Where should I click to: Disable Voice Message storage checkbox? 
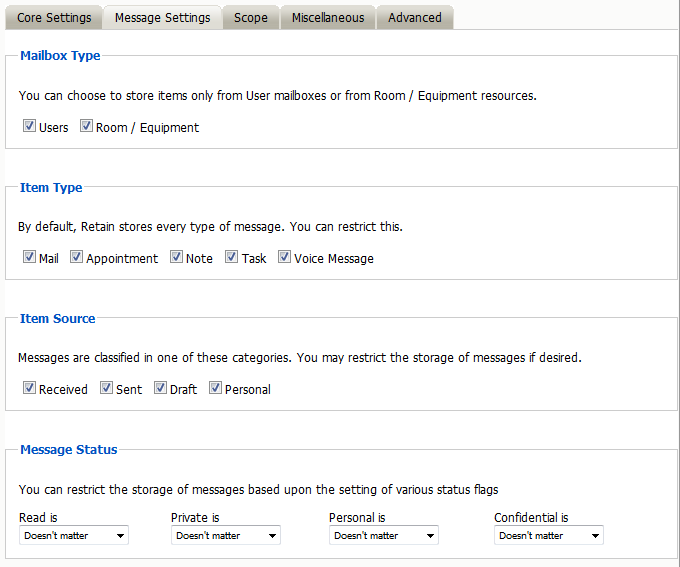[284, 258]
